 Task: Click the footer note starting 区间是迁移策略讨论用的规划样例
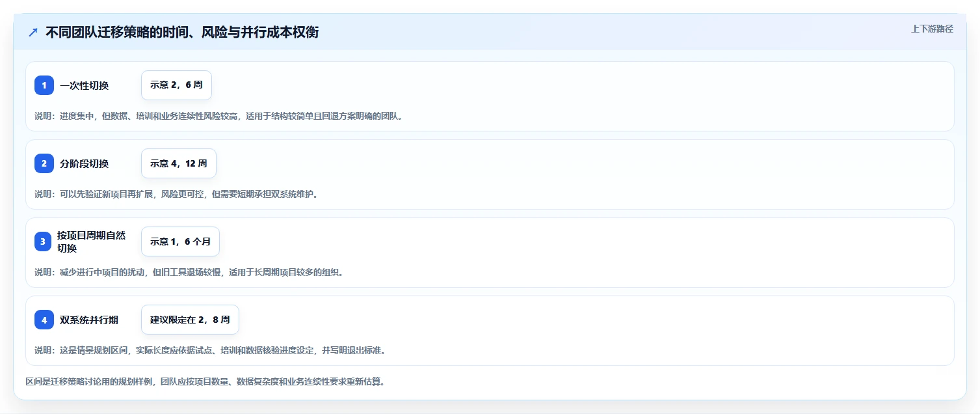pos(205,381)
